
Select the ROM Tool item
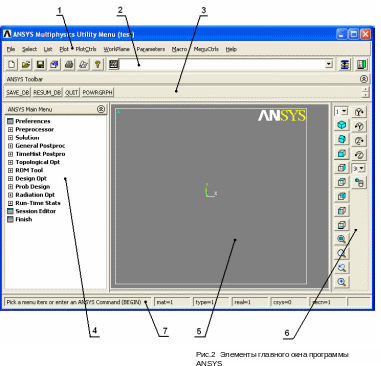29,170
